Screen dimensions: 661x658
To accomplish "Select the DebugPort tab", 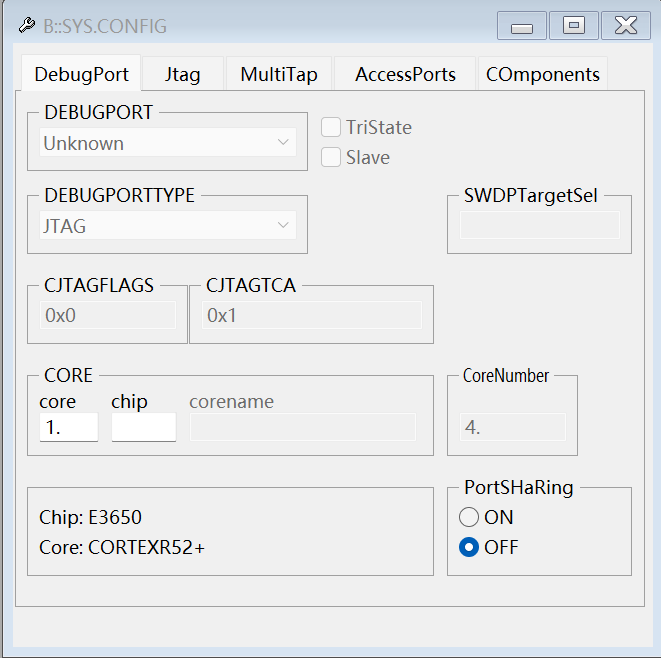I will coord(81,74).
